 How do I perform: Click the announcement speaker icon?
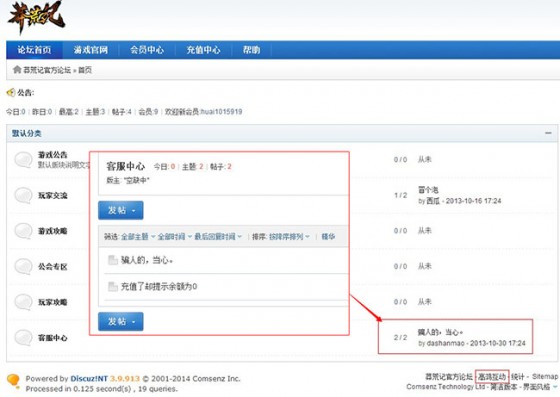11,92
